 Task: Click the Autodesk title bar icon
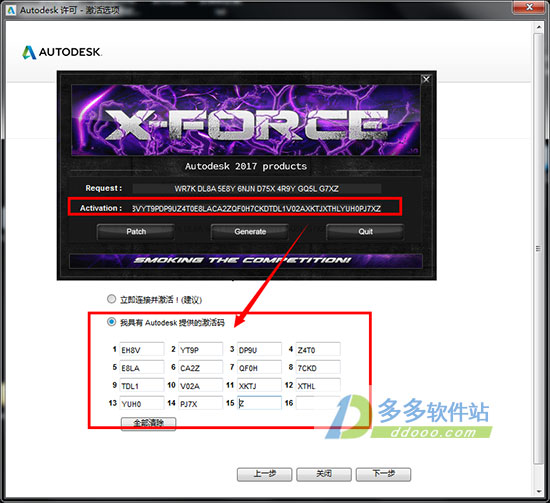point(11,10)
